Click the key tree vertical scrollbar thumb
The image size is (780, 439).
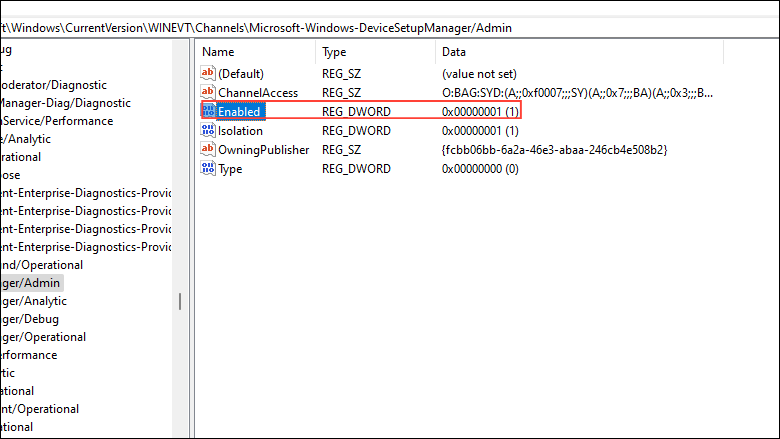click(x=180, y=301)
